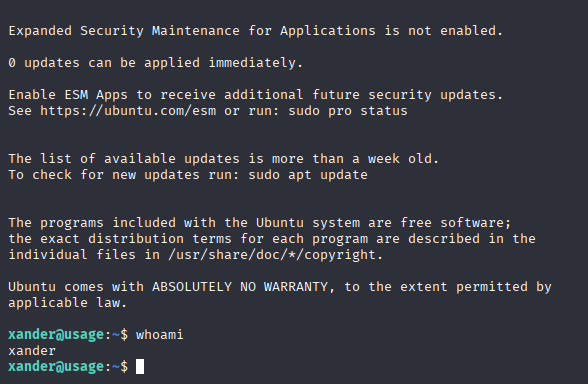Click the 'Enable ESM Apps' line
This screenshot has height=384, width=588.
point(256,95)
